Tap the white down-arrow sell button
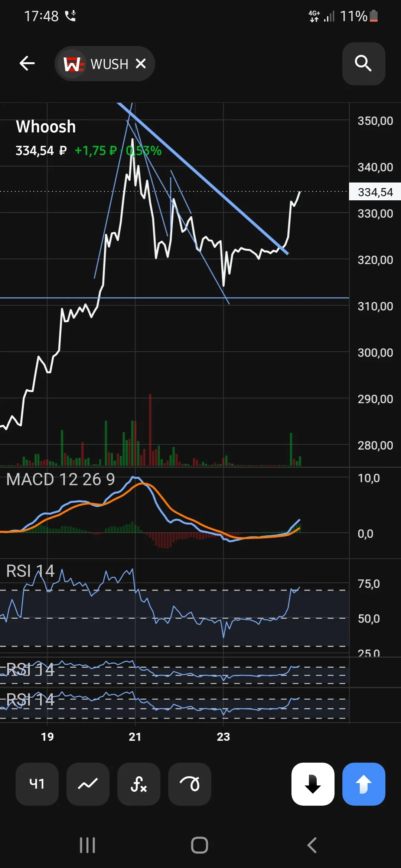The width and height of the screenshot is (401, 868). coord(313,784)
